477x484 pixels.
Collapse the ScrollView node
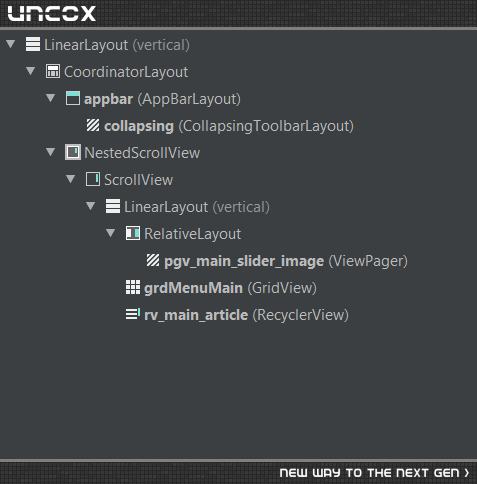[71, 179]
